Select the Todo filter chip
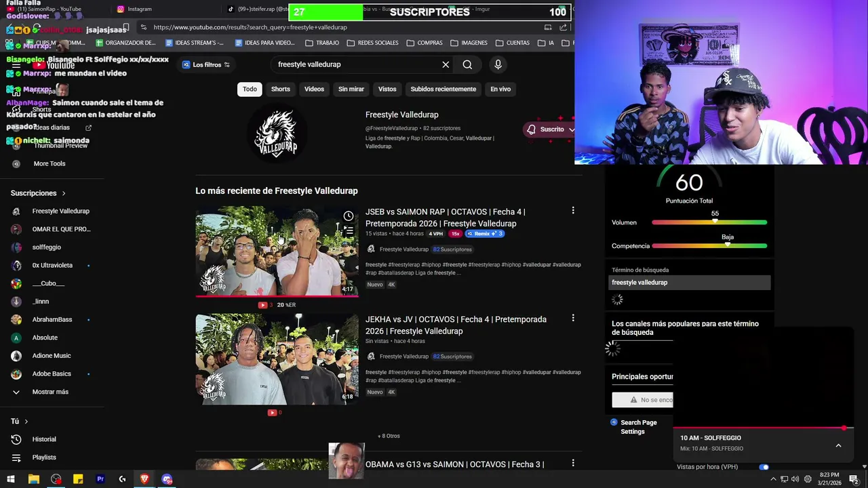 point(250,89)
